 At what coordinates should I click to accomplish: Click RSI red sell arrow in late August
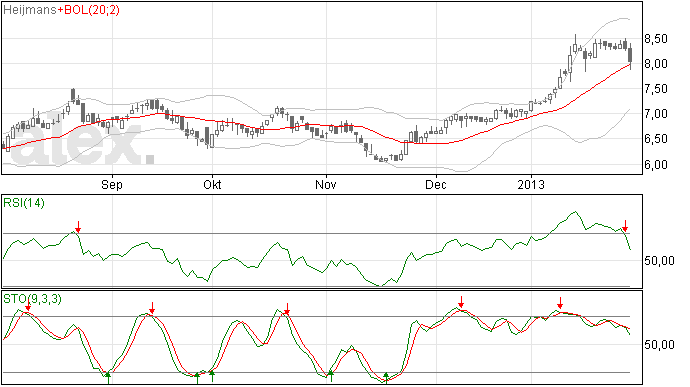click(78, 227)
